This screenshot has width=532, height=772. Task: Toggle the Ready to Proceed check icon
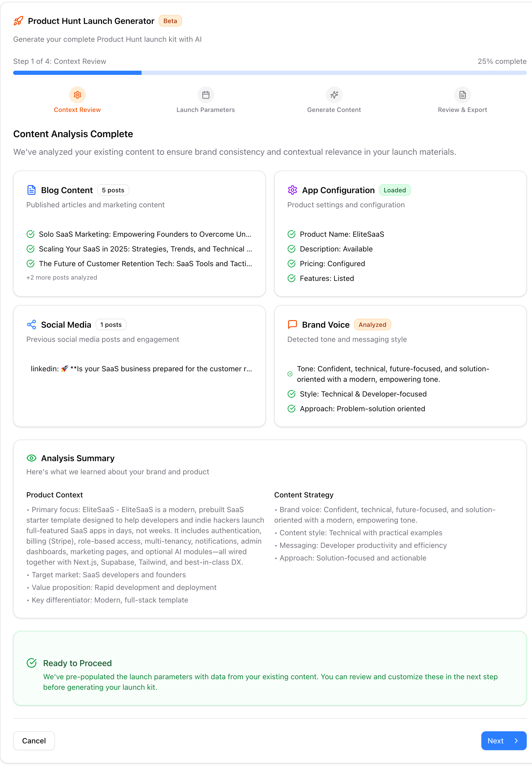32,663
